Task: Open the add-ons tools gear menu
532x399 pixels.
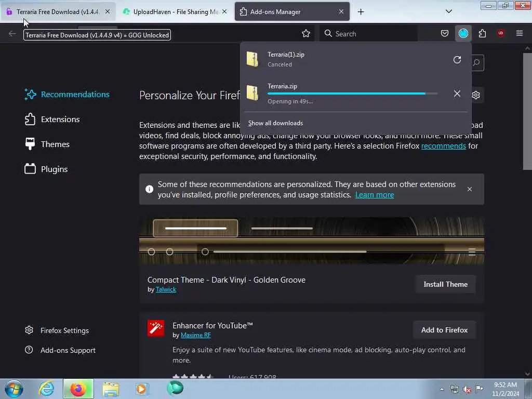Action: [x=476, y=95]
